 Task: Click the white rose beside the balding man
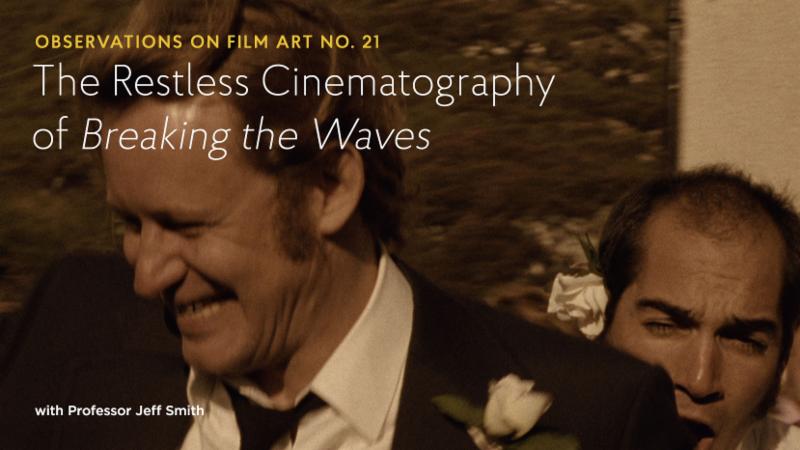click(579, 302)
